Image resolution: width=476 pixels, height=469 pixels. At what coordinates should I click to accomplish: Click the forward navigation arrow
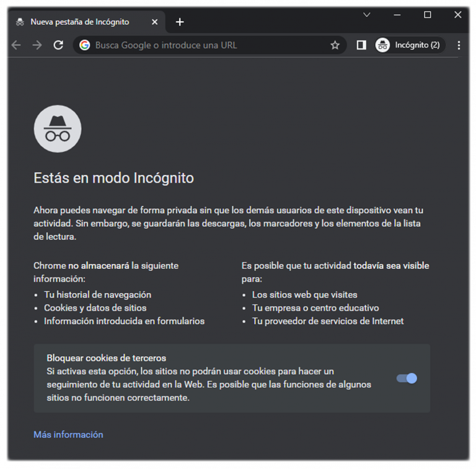37,45
